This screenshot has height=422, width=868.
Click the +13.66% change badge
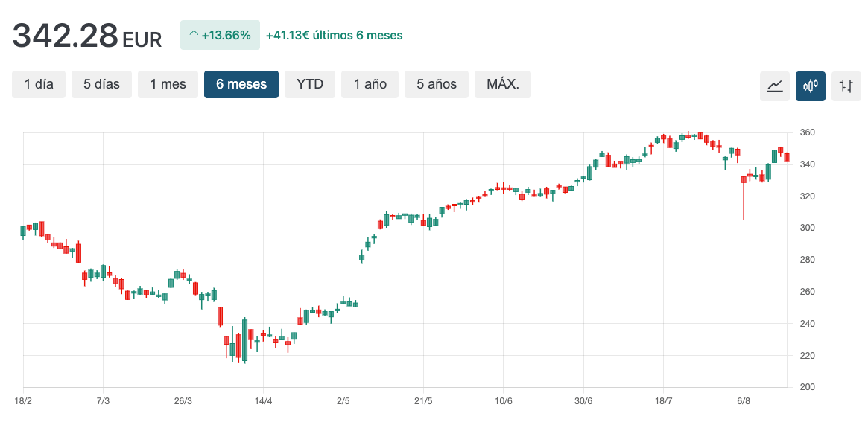[220, 36]
